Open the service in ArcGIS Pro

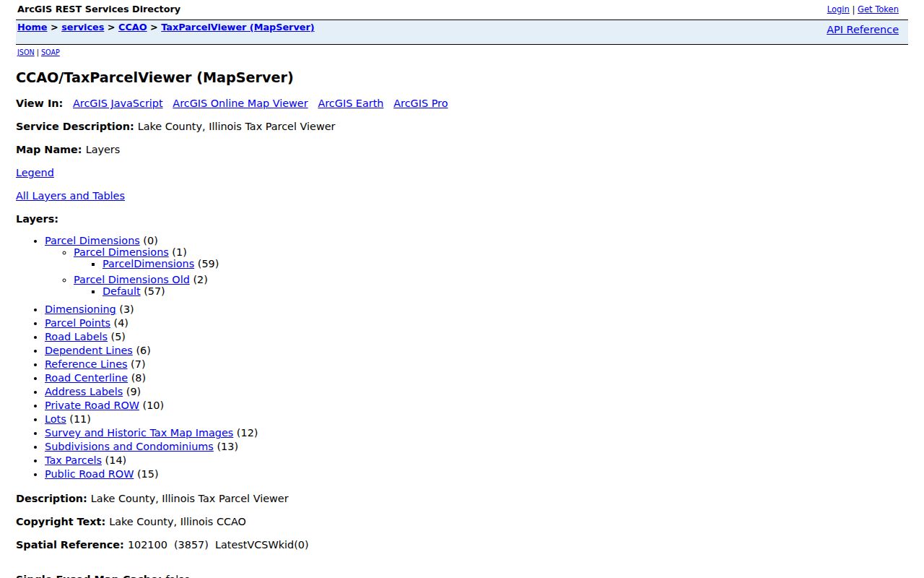421,103
